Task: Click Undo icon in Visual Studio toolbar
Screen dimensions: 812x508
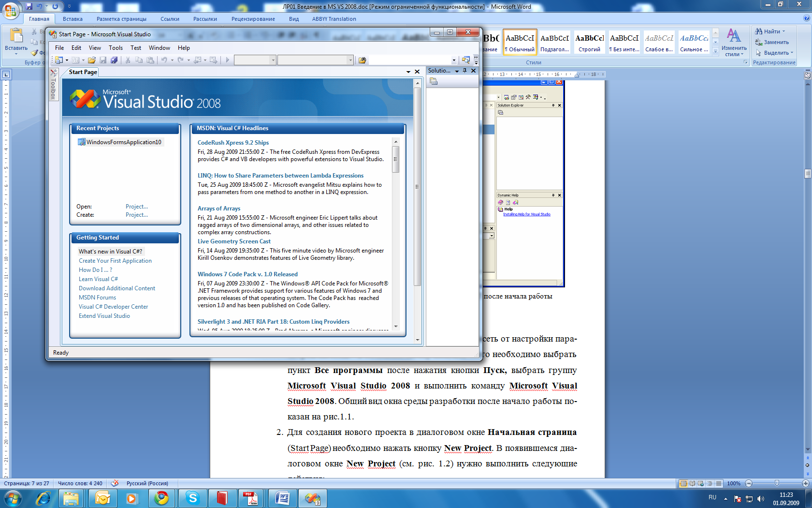Action: (164, 60)
